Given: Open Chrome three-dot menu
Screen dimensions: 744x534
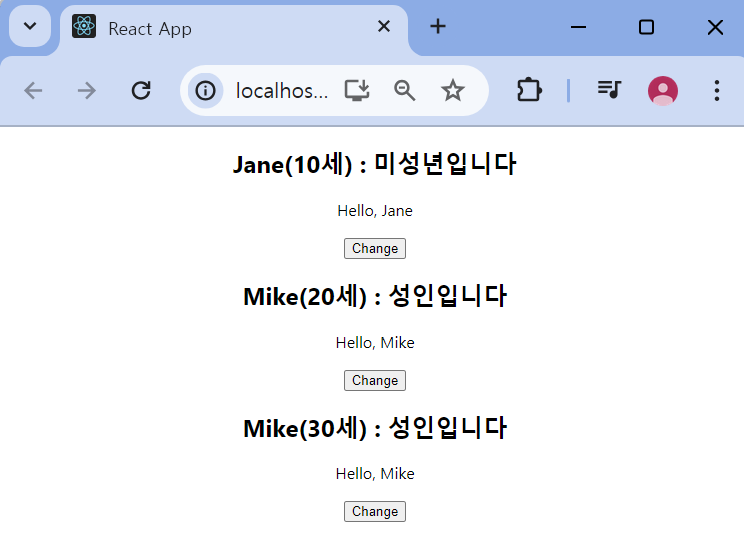Looking at the screenshot, I should click(x=716, y=90).
